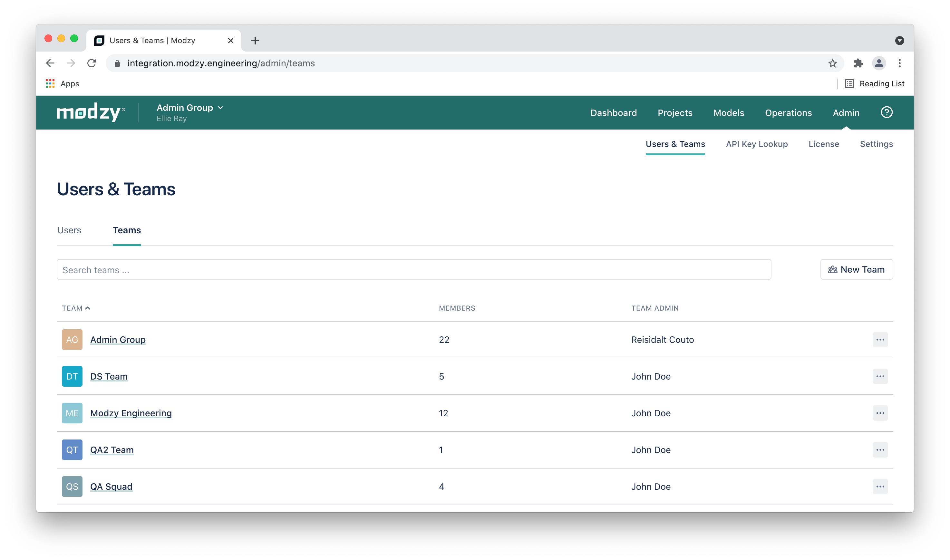
Task: Click team admin Reisidalt Couto
Action: coord(662,340)
